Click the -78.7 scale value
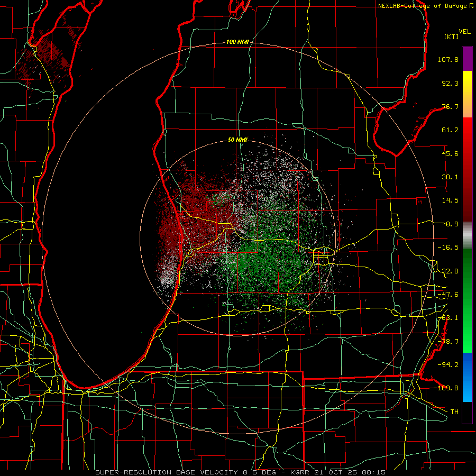Viewport: 476px width, 476px height. tap(448, 342)
